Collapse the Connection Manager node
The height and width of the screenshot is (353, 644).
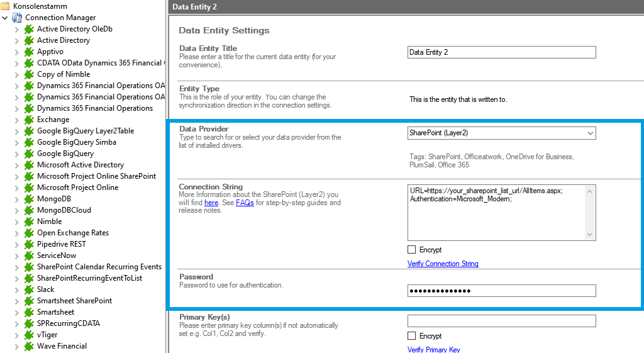(x=5, y=18)
